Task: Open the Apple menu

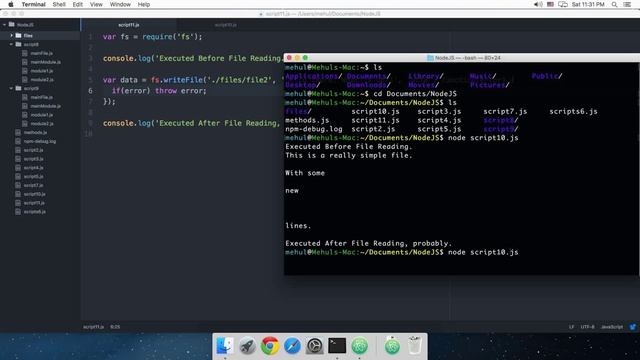Action: click(x=11, y=4)
